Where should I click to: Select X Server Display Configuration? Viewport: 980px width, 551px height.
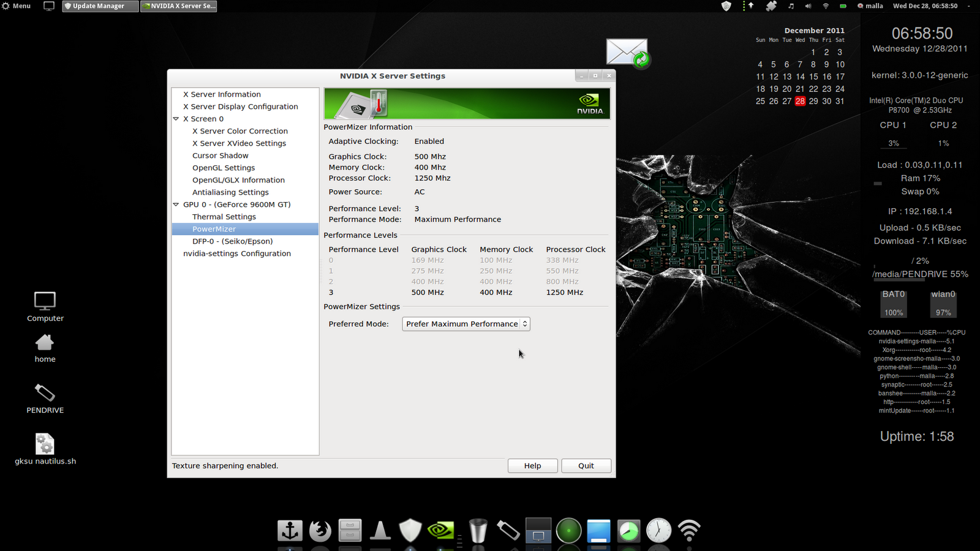click(x=240, y=107)
